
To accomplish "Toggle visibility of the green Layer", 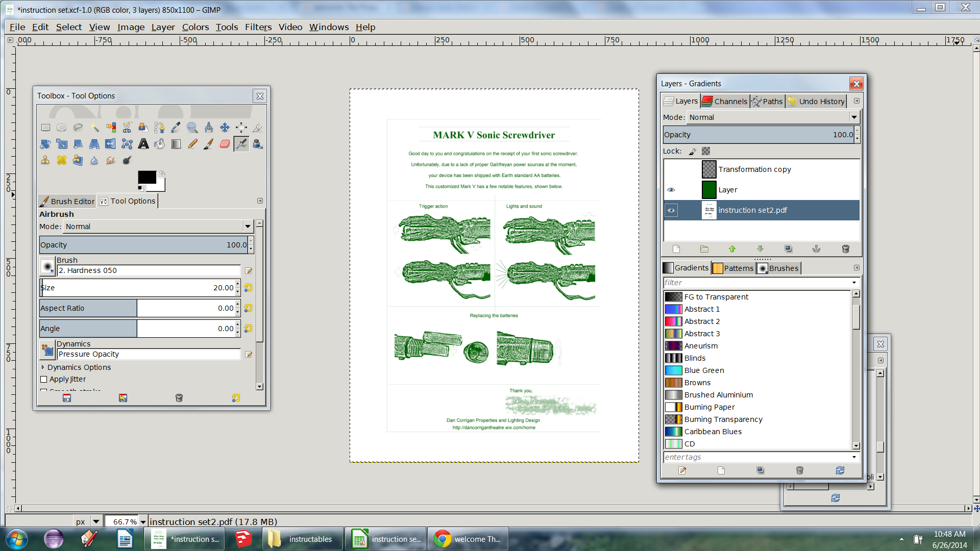I will (x=671, y=190).
